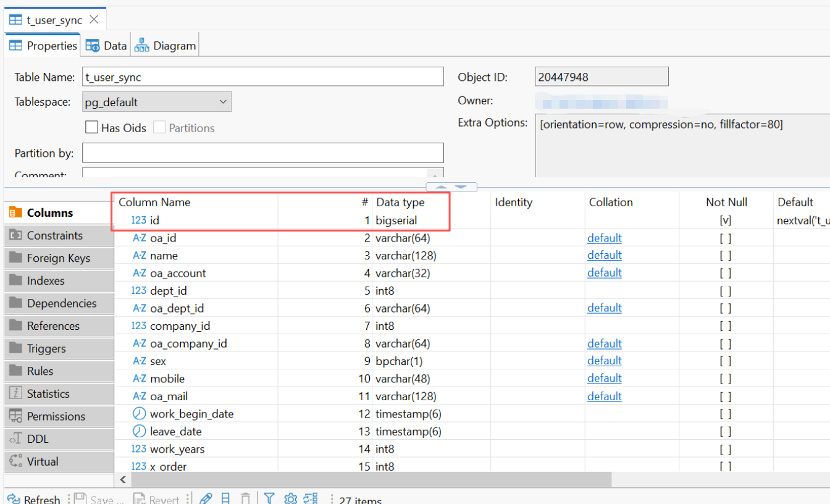The image size is (830, 504).
Task: Switch to the Data tab
Action: pos(106,46)
